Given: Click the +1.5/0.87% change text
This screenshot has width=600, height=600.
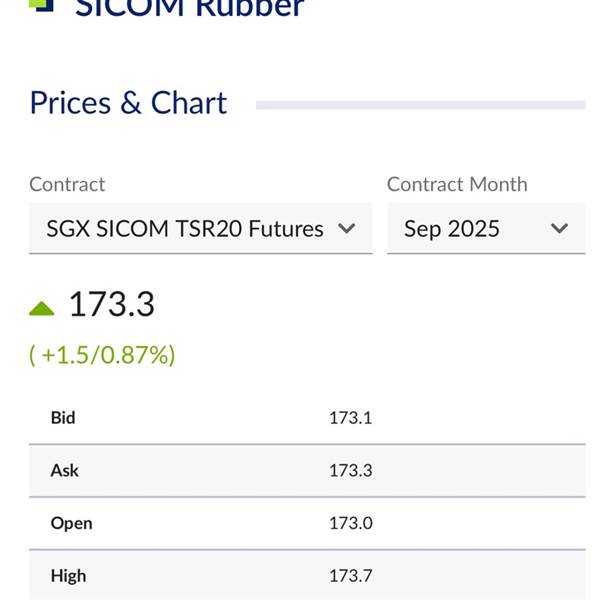Looking at the screenshot, I should 102,355.
